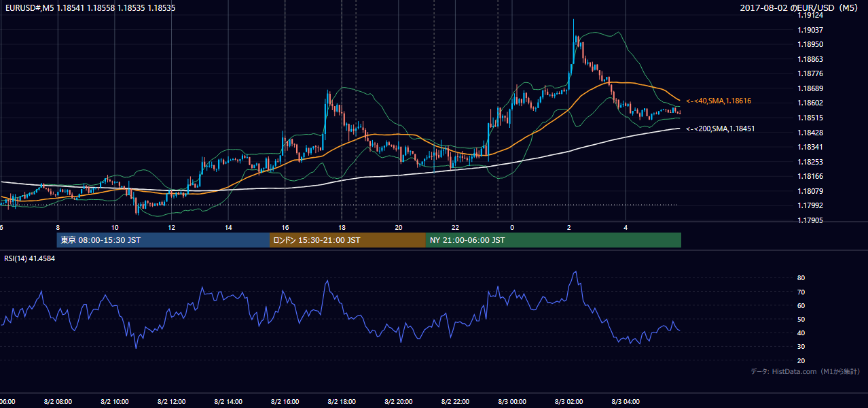The width and height of the screenshot is (868, 408).
Task: Click RSI scale value 80
Action: point(801,278)
